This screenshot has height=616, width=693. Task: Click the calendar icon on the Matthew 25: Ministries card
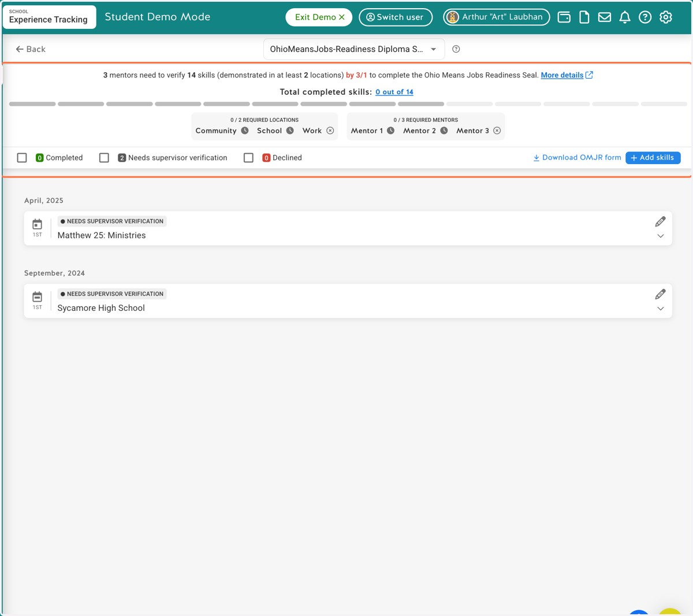tap(37, 224)
